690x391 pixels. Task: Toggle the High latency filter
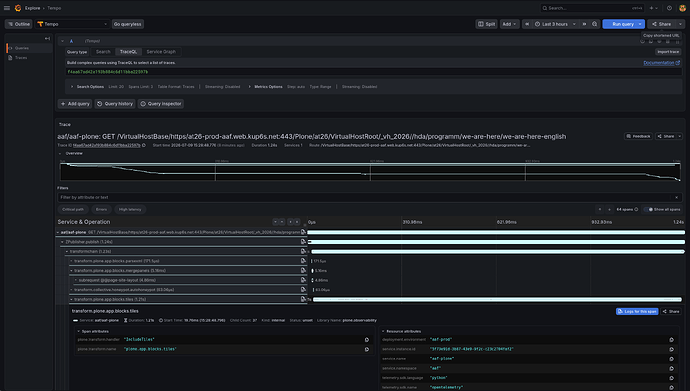coord(130,209)
